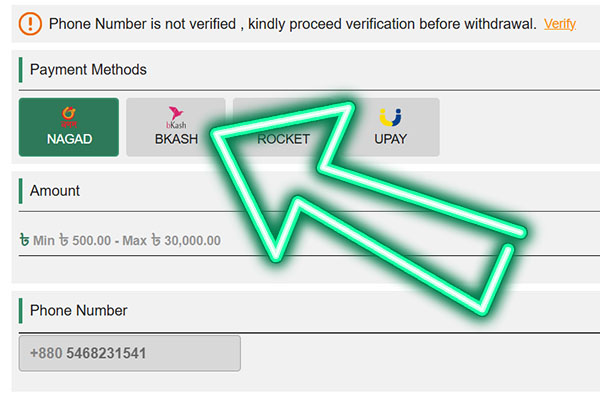Click the Nagad logo icon
This screenshot has width=600, height=400.
coord(69,116)
